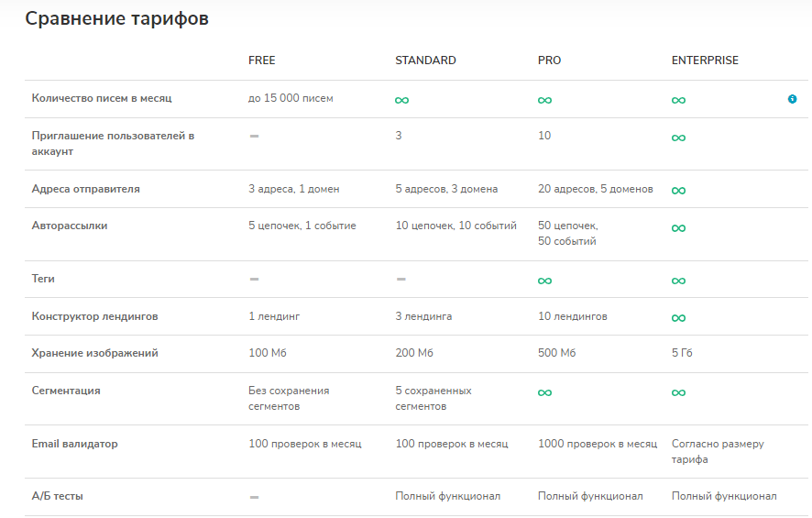This screenshot has height=518, width=812.
Task: Click the Авторассылки row label
Action: click(70, 226)
